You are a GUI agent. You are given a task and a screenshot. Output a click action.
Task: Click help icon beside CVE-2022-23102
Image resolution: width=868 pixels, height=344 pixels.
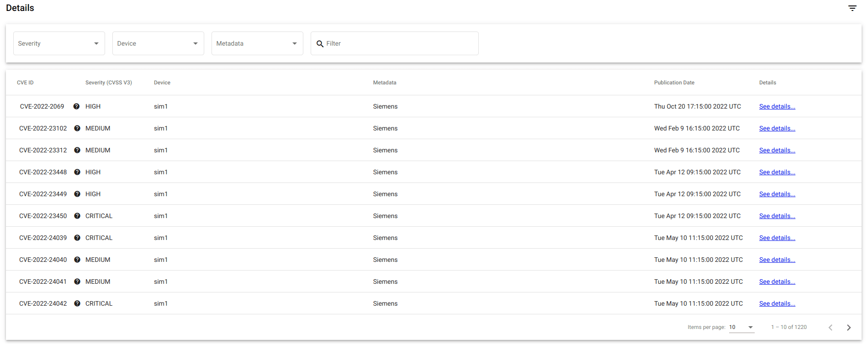77,128
